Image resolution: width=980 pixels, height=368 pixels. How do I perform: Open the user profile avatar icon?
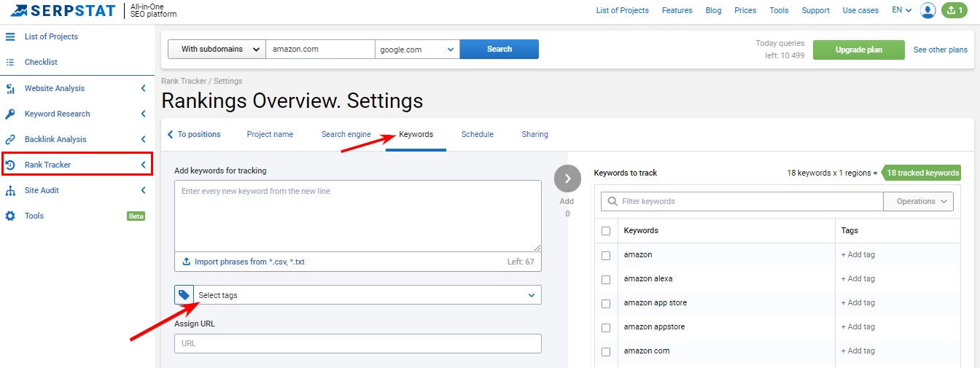tap(927, 10)
